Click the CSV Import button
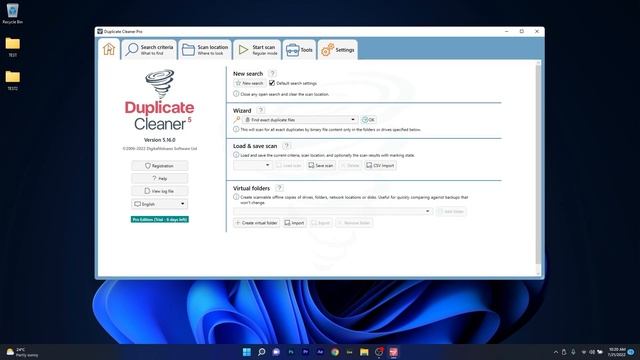 pyautogui.click(x=380, y=165)
